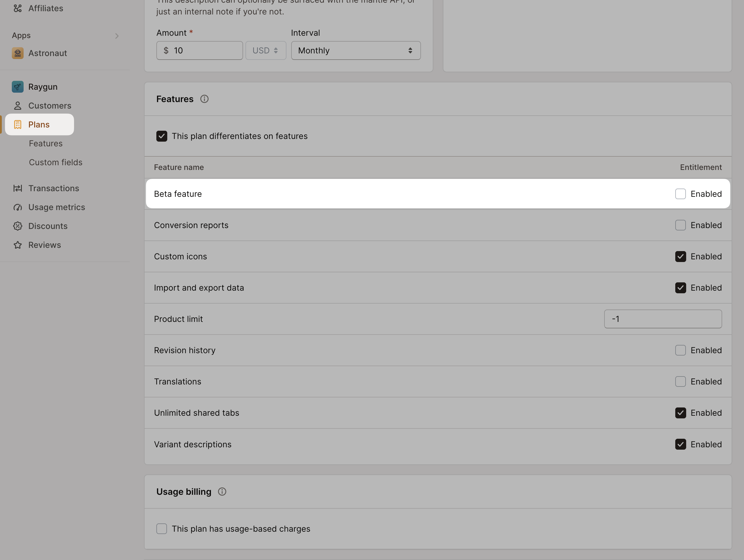The image size is (744, 560).
Task: Click the Feature name column header
Action: [x=179, y=167]
